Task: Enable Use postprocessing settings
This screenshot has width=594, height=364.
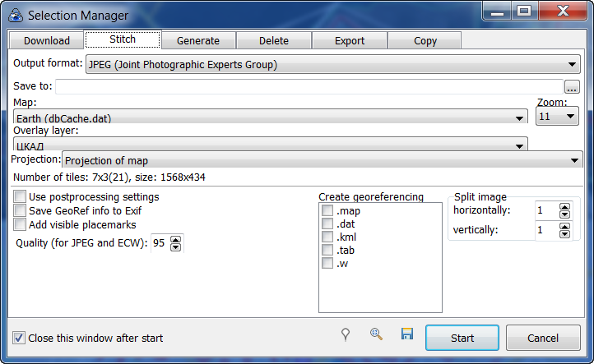Action: [20, 197]
